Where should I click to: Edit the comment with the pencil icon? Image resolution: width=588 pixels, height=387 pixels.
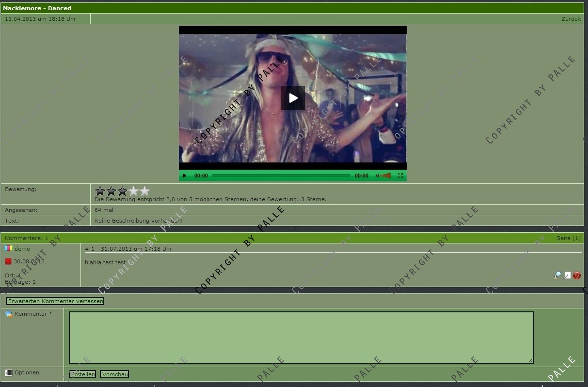tap(567, 275)
